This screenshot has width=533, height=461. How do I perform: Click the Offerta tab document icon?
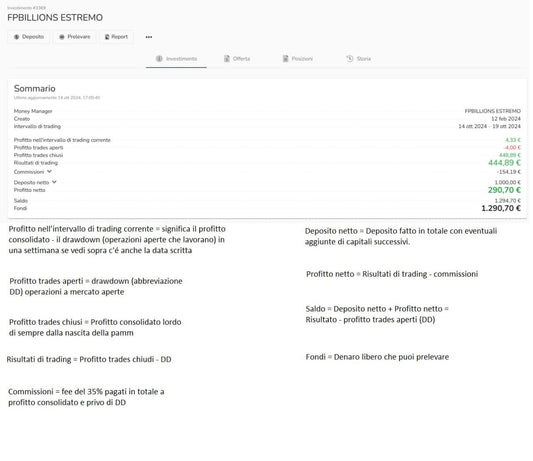click(227, 58)
